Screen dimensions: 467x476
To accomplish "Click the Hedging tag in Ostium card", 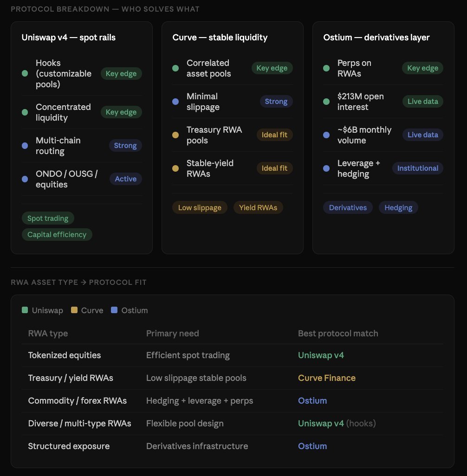I will 398,207.
